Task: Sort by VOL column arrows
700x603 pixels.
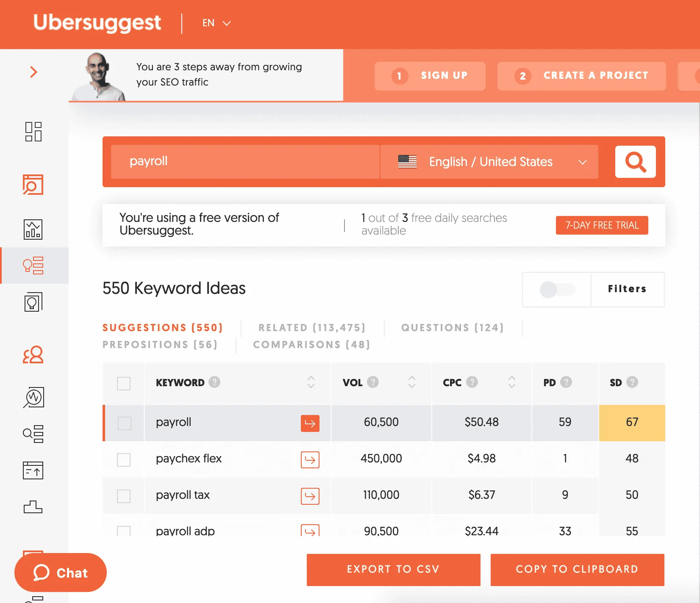Action: (412, 382)
